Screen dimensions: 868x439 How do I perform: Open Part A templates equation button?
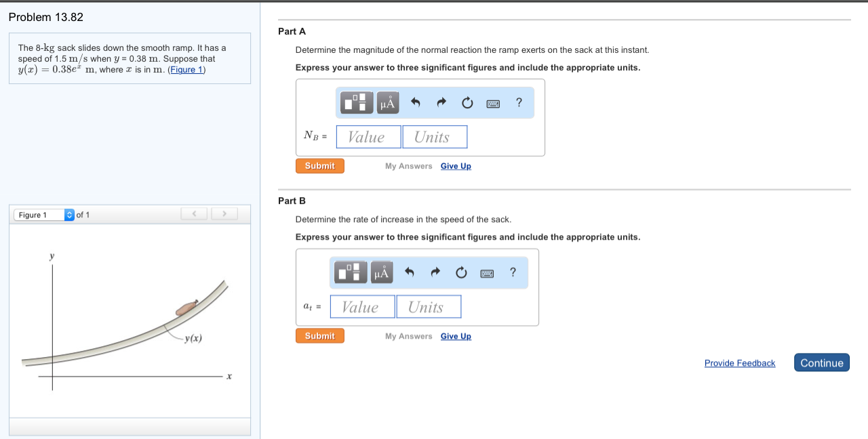point(357,103)
